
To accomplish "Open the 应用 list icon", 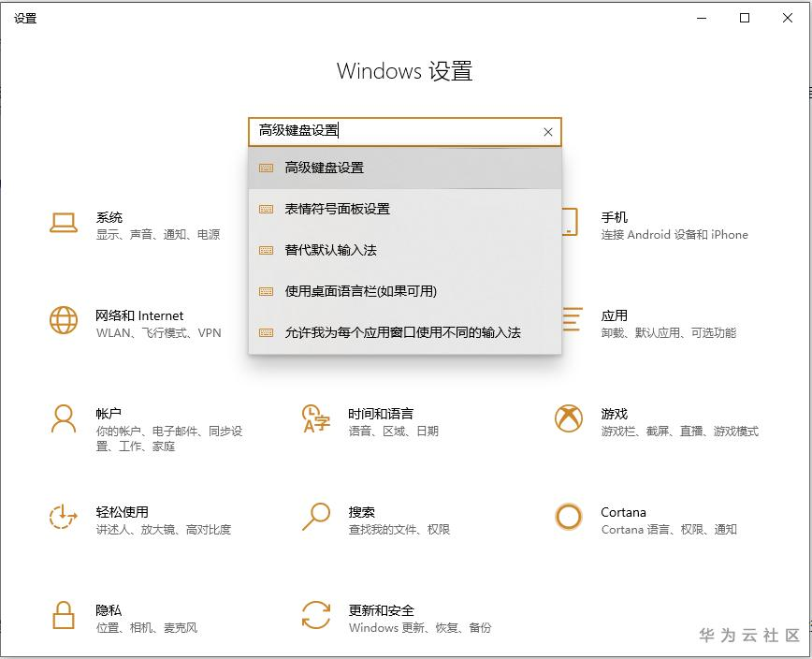I will tap(572, 319).
